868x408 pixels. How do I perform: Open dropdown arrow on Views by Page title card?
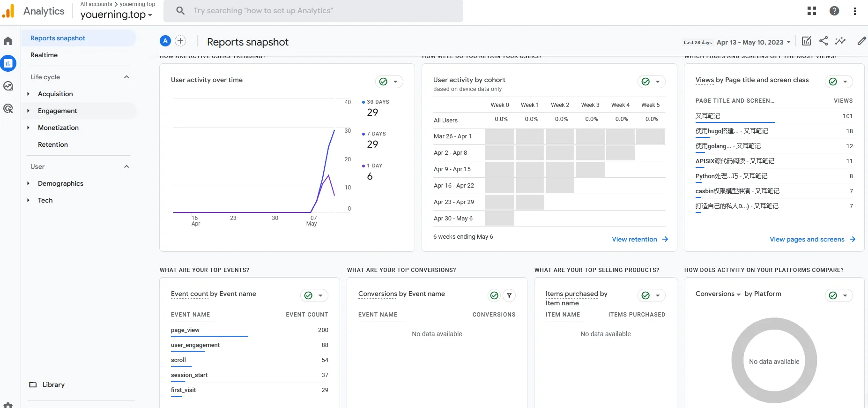[845, 82]
